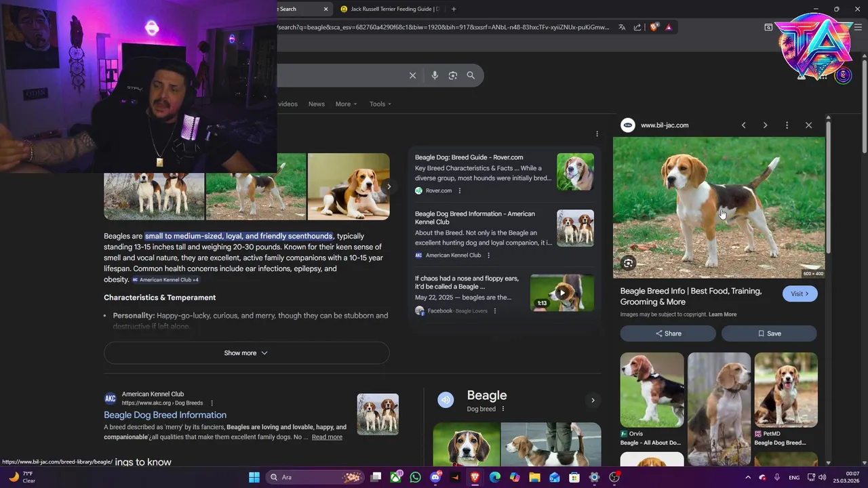The image size is (868, 488).
Task: Open Orvis Beagle related image
Action: [x=652, y=390]
